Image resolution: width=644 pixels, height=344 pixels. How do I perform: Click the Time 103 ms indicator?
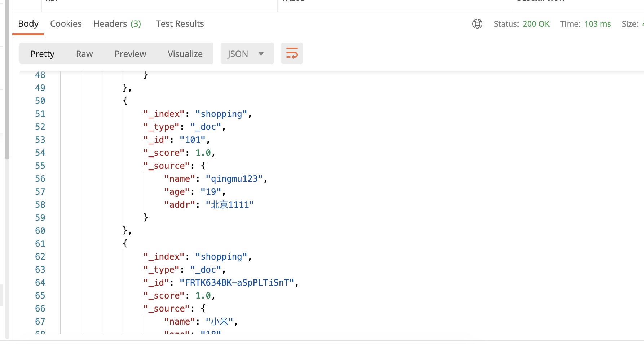pos(585,24)
